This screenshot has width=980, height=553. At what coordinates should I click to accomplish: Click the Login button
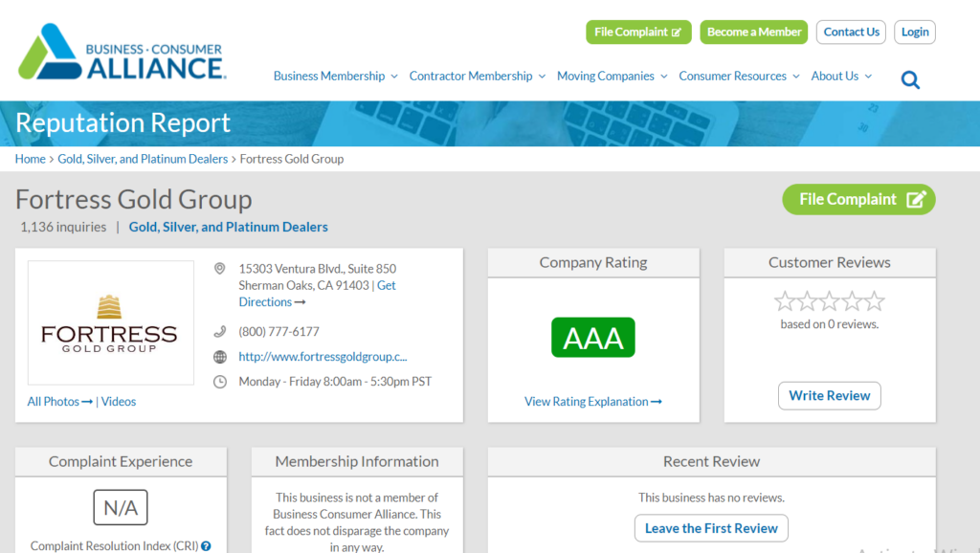pyautogui.click(x=915, y=32)
